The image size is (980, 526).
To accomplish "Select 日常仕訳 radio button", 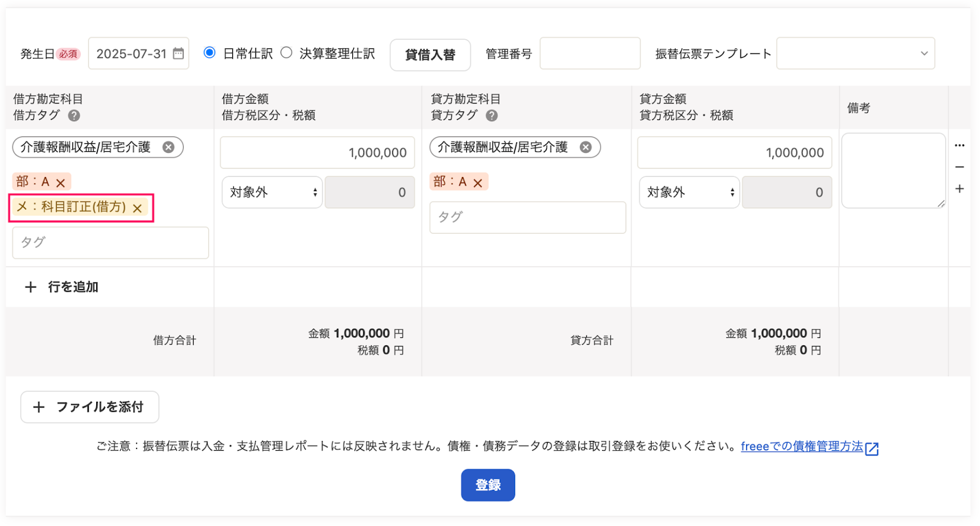I will click(209, 53).
